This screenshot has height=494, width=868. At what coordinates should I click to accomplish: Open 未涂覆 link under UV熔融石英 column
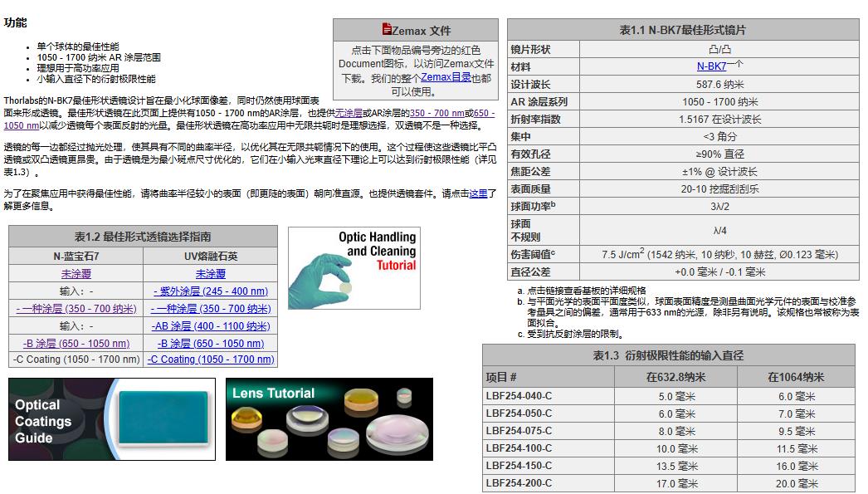click(x=210, y=274)
